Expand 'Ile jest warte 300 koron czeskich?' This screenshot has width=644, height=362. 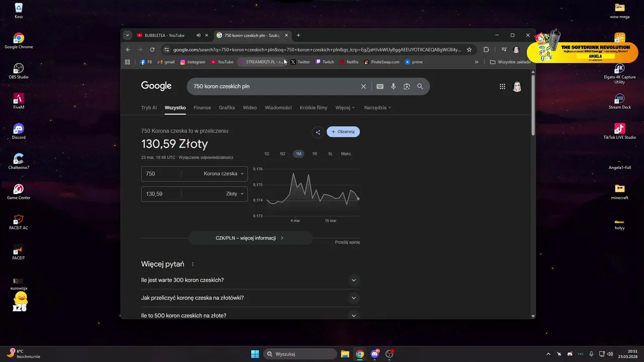[251, 280]
